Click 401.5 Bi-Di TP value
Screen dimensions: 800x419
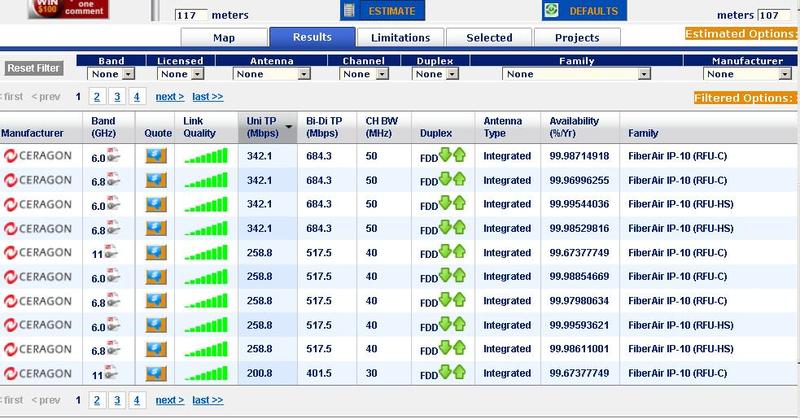319,374
